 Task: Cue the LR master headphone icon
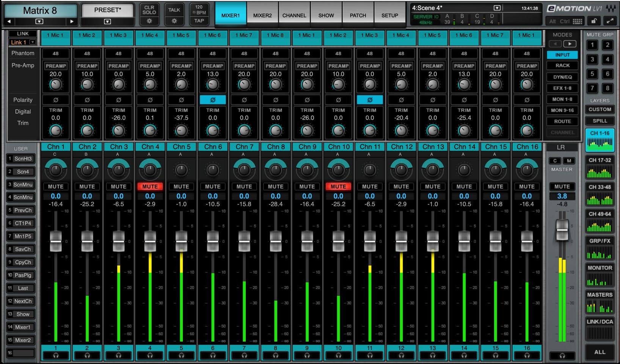(x=562, y=356)
